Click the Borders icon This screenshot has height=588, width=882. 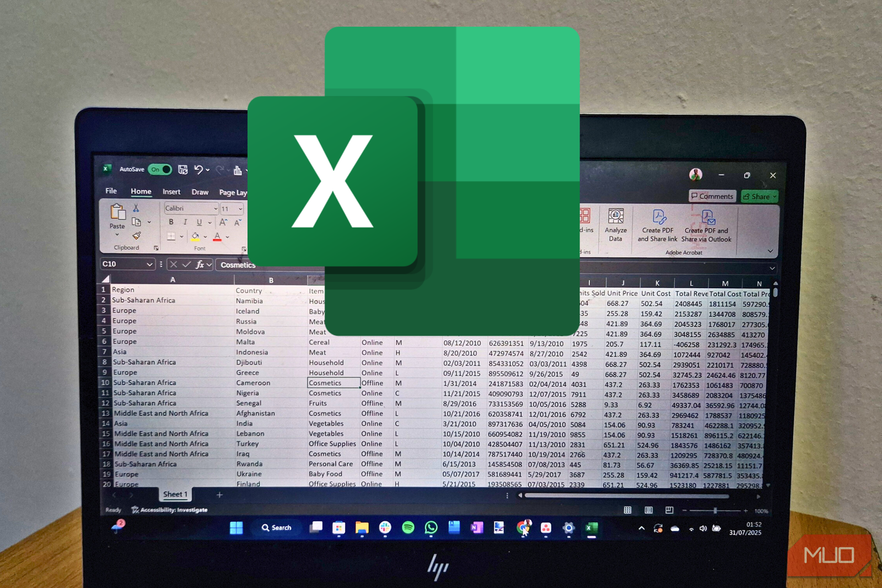(171, 236)
